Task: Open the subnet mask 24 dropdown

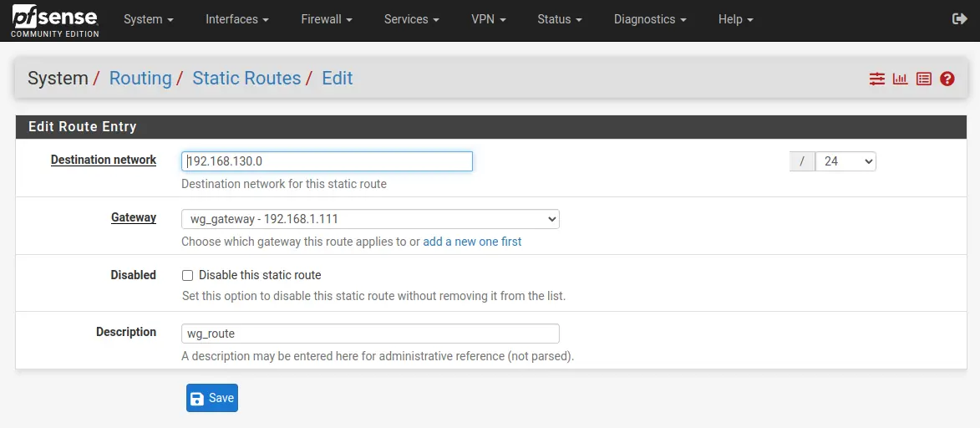Action: click(845, 161)
